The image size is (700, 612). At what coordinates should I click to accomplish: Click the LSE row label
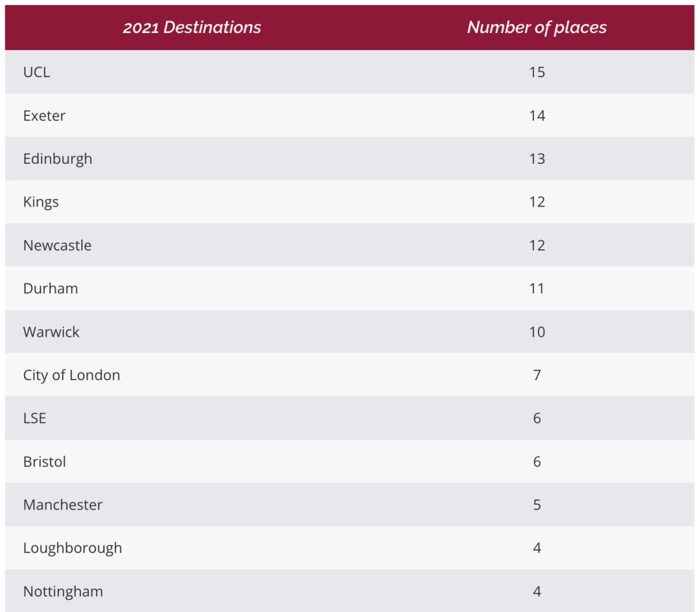[35, 418]
